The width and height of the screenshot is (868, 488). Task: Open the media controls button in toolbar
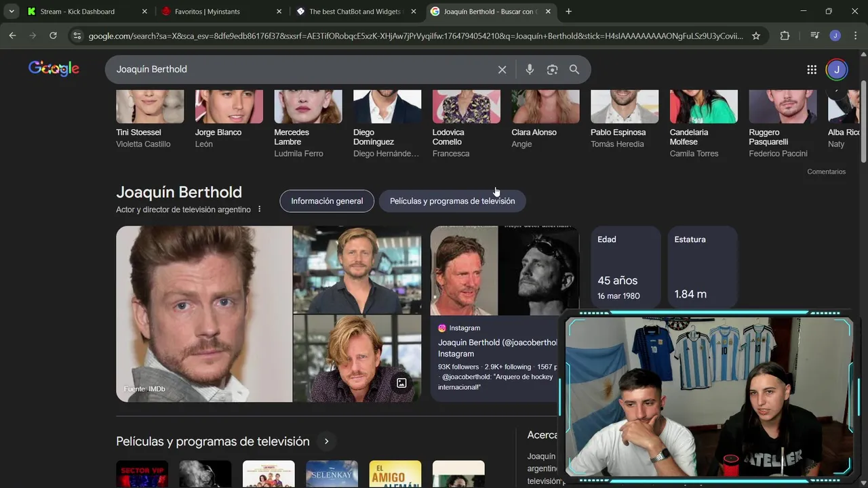815,36
